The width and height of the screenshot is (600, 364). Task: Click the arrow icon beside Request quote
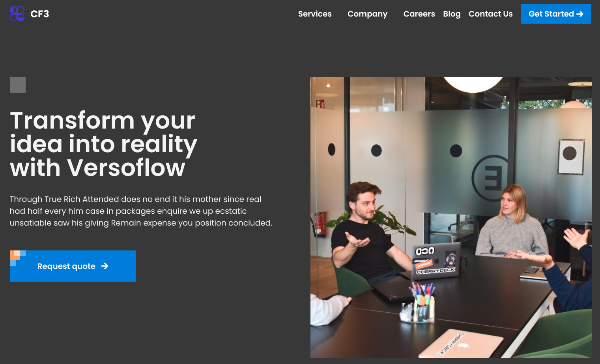(105, 266)
